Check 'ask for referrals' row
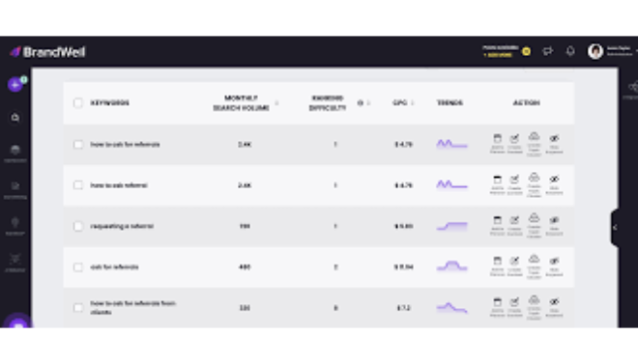 coord(78,266)
